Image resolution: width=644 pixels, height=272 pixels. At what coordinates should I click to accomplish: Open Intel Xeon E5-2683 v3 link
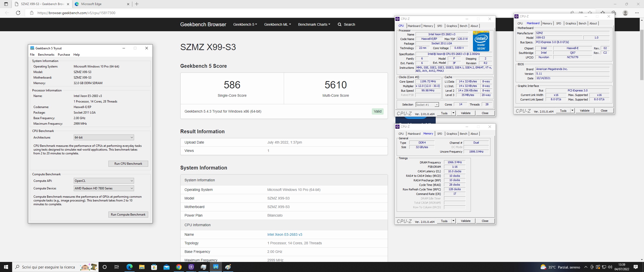285,234
